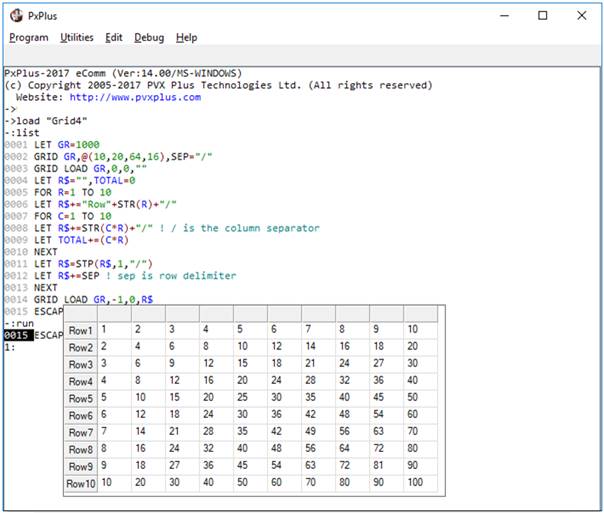This screenshot has height=513, width=604.
Task: Click the blank top-left grid corner header
Action: tap(81, 314)
